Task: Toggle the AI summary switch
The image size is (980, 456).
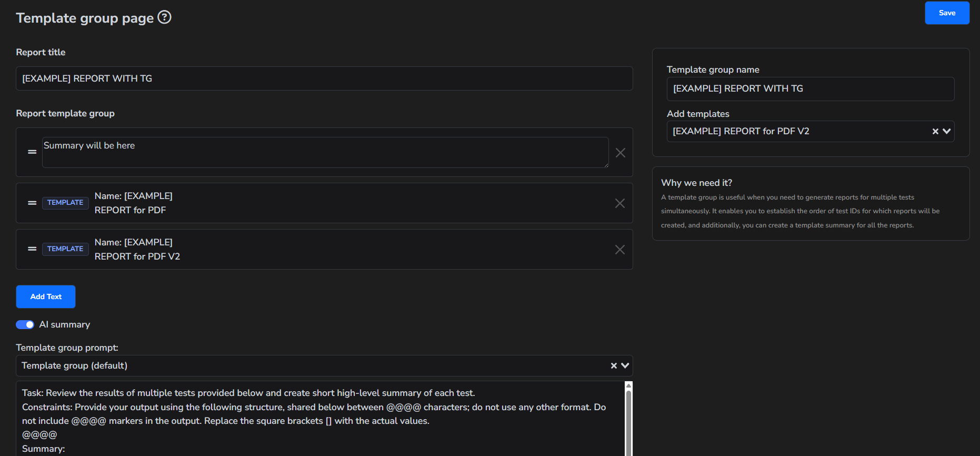Action: pos(25,325)
